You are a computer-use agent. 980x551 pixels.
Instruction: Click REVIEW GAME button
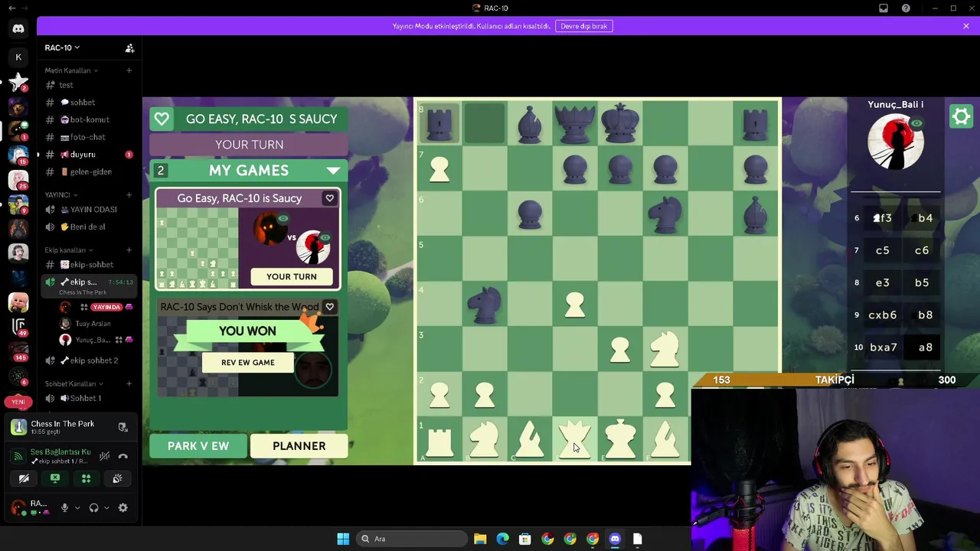[248, 363]
